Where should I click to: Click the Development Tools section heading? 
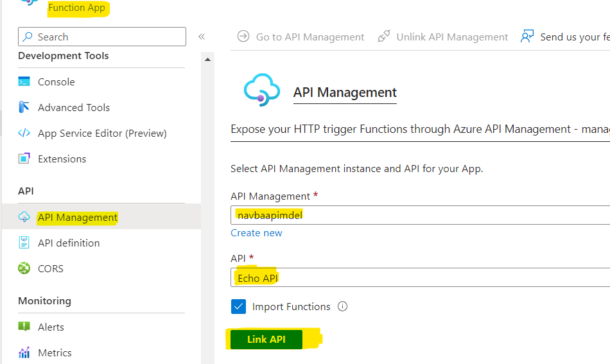click(64, 56)
